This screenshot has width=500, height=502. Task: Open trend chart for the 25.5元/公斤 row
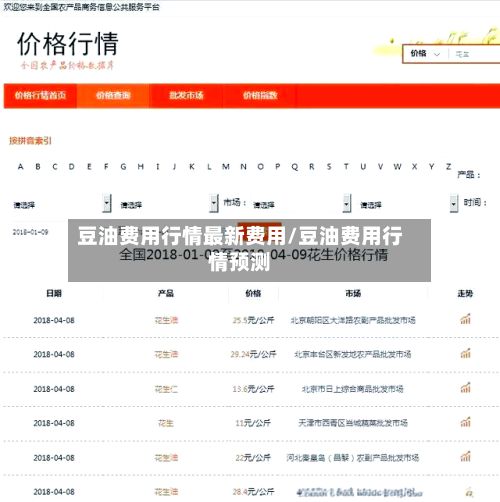(x=465, y=319)
